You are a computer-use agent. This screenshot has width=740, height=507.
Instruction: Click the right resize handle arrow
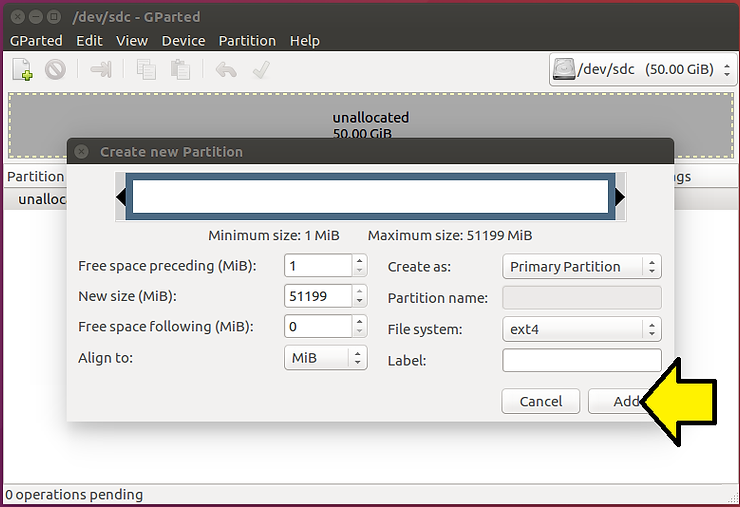coord(620,198)
